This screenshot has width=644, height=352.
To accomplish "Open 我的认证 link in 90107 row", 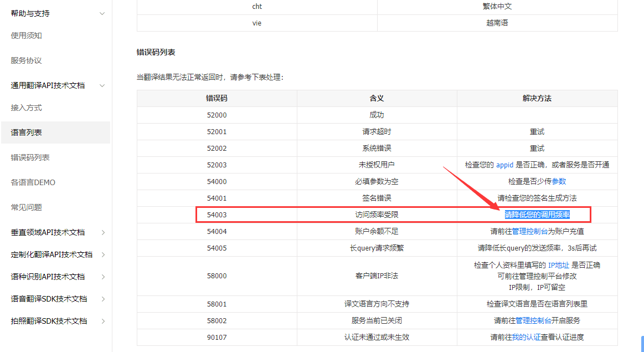I will 525,337.
